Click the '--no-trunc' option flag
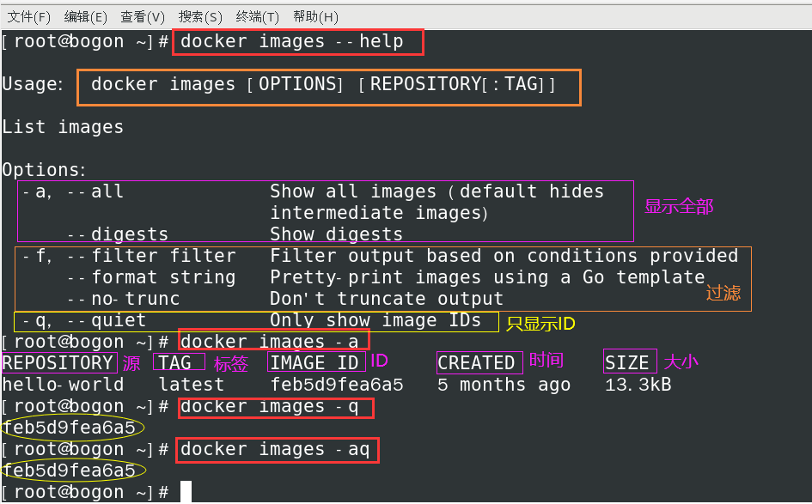 click(x=123, y=299)
